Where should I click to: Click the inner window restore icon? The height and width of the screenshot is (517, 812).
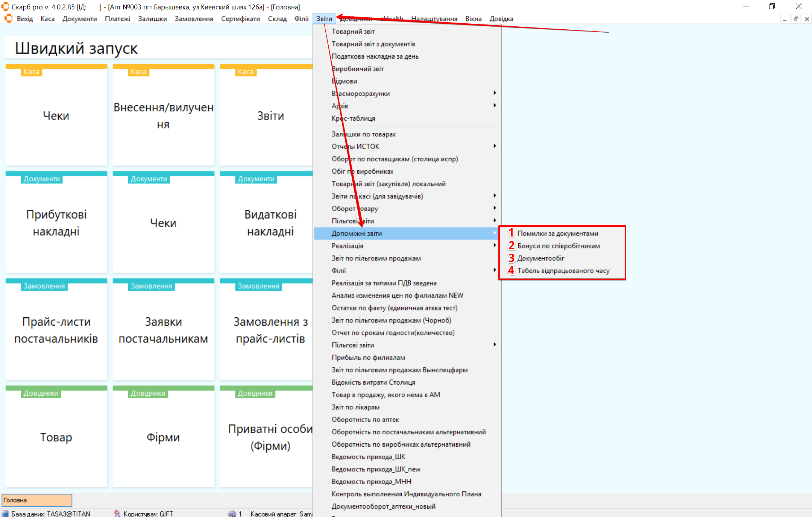(796, 19)
